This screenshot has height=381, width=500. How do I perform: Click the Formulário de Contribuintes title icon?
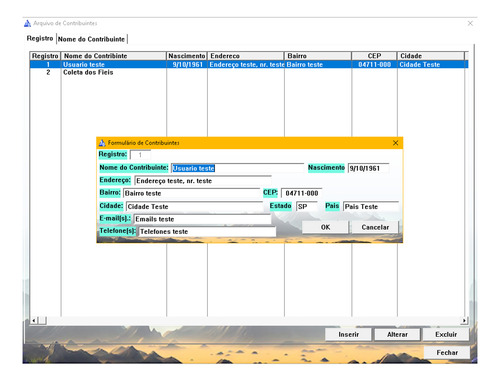(102, 143)
